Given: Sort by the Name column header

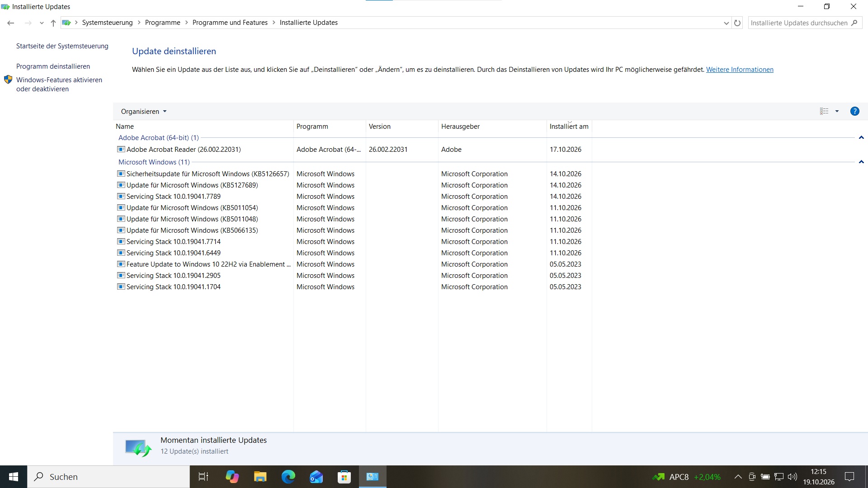Looking at the screenshot, I should pyautogui.click(x=203, y=127).
